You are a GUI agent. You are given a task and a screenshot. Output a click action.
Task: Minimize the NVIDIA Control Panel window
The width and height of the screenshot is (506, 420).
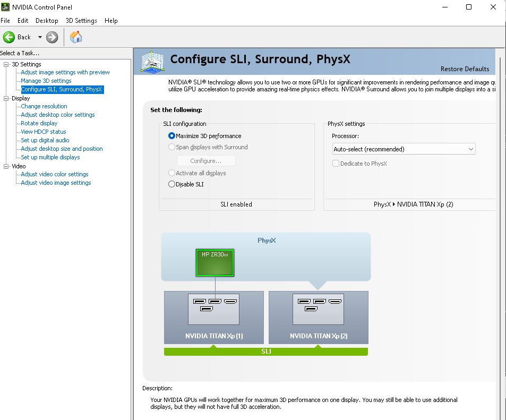coord(445,7)
